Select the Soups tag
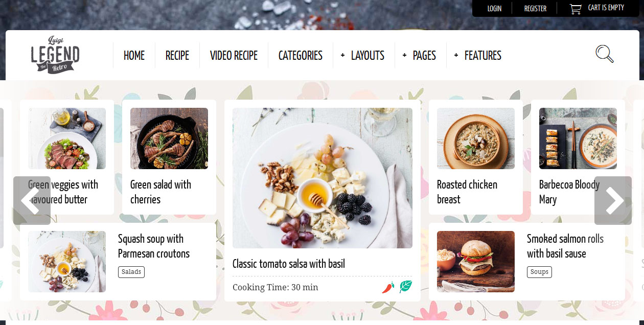The image size is (644, 325). (539, 272)
